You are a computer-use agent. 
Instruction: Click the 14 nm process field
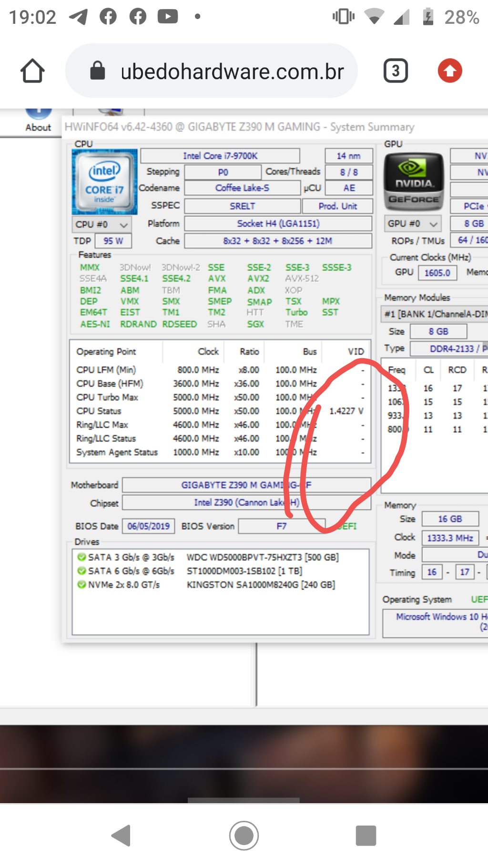click(348, 156)
